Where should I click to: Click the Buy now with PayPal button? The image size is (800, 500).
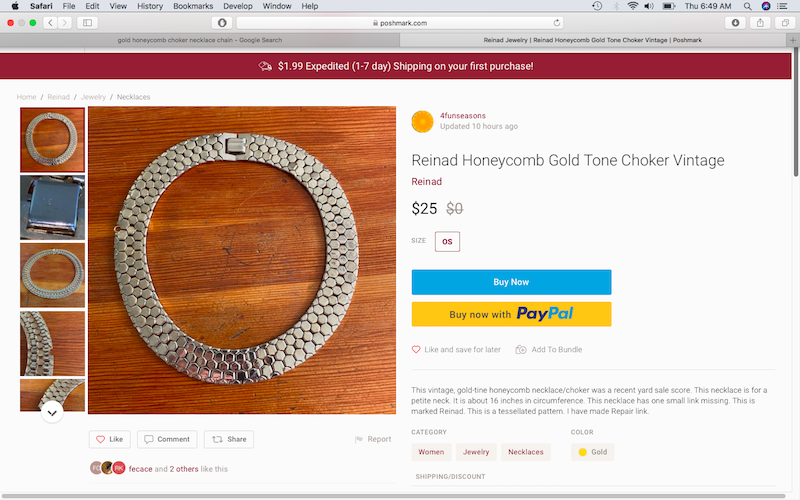511,314
